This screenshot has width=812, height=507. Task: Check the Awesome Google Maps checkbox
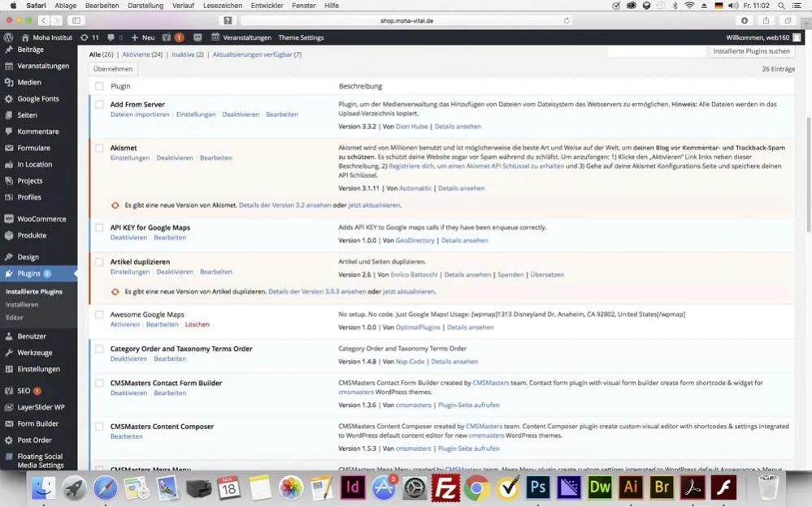click(x=99, y=314)
